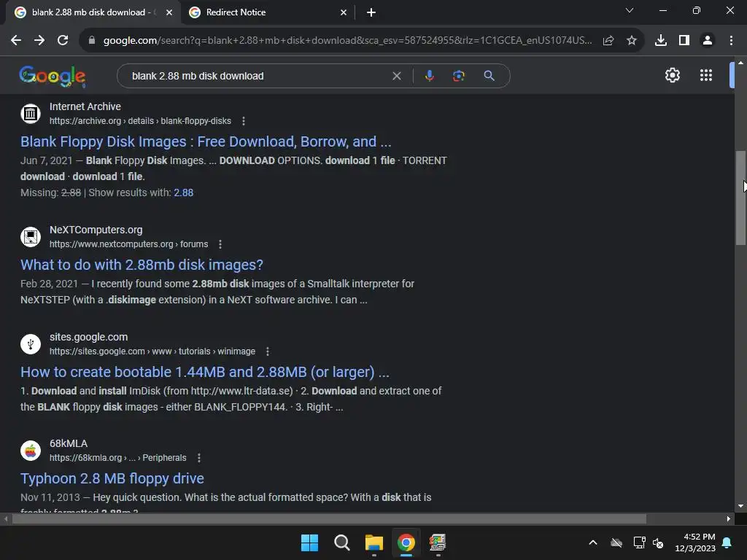Click inside the Google search input field
This screenshot has height=560, width=747.
[x=258, y=76]
